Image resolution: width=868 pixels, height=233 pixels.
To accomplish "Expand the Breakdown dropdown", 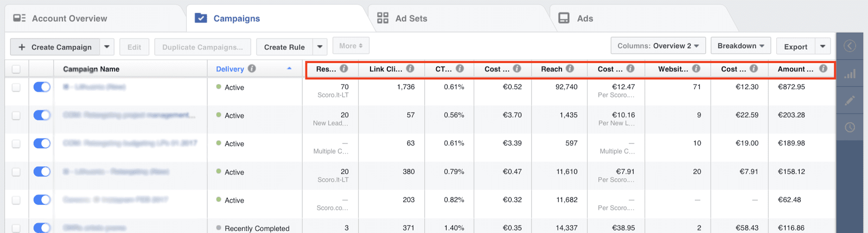I will pyautogui.click(x=741, y=46).
